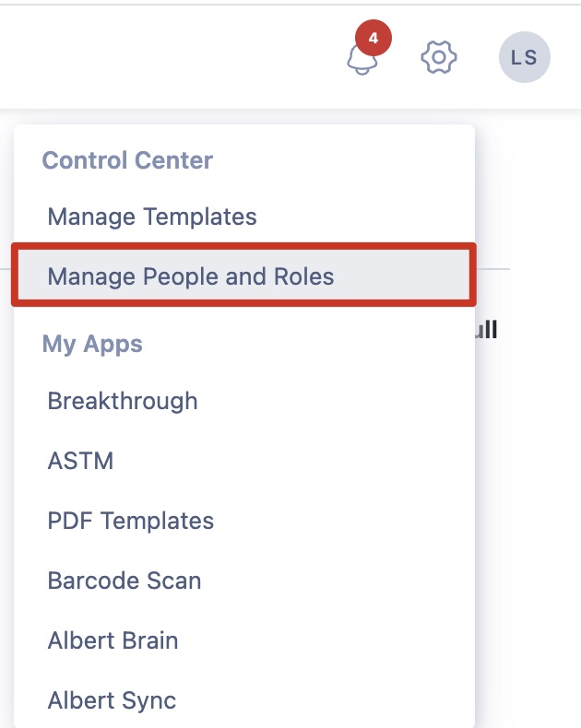Screen dimensions: 581x728
Task: Select Manage Templates from Control Center
Action: [152, 217]
